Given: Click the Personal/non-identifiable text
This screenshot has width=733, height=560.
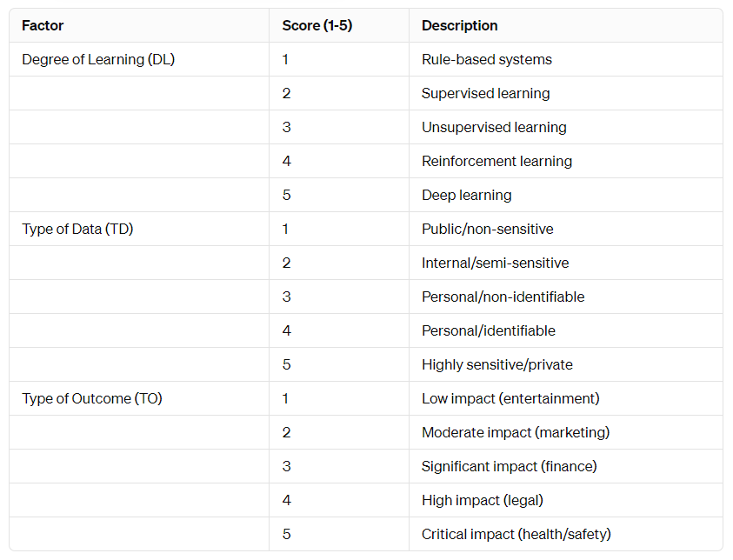Looking at the screenshot, I should 503,297.
